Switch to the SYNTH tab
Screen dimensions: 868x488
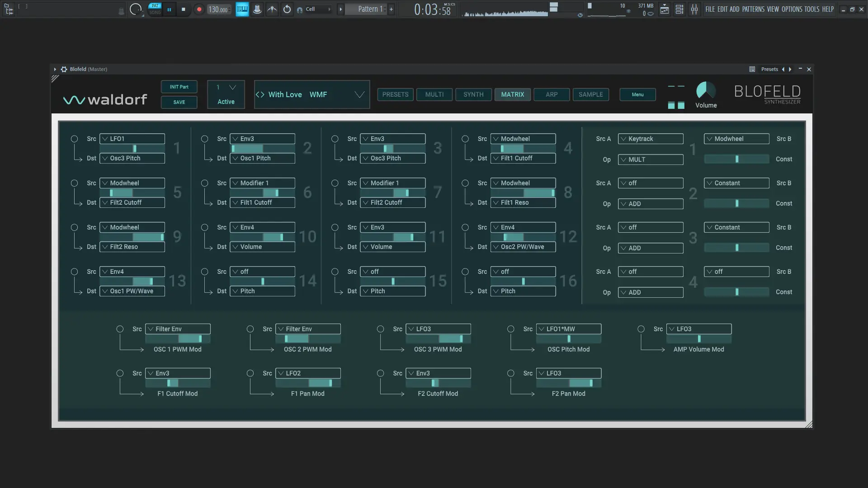pos(473,94)
